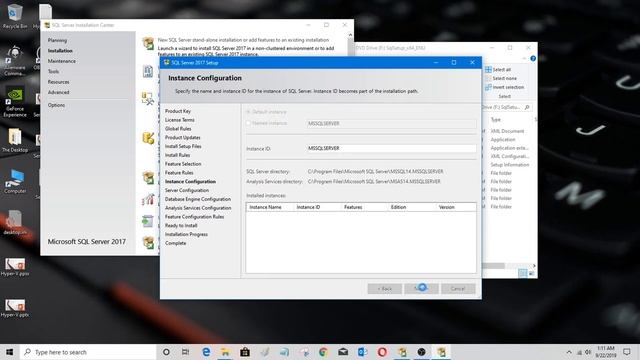Select Advanced in Installation Center sidebar
Image resolution: width=640 pixels, height=360 pixels.
(x=58, y=92)
